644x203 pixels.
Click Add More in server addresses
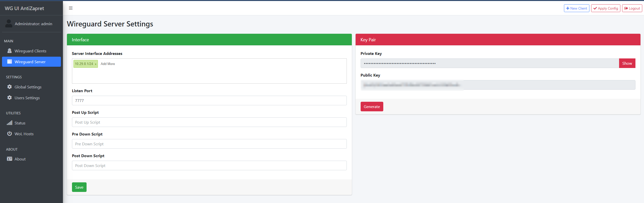(108, 64)
